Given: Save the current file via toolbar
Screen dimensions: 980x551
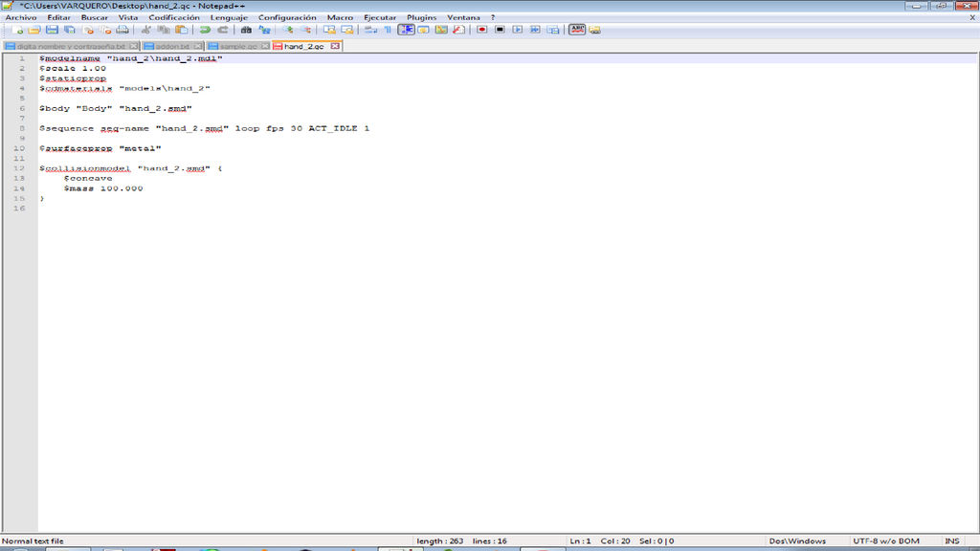Looking at the screenshot, I should point(52,30).
